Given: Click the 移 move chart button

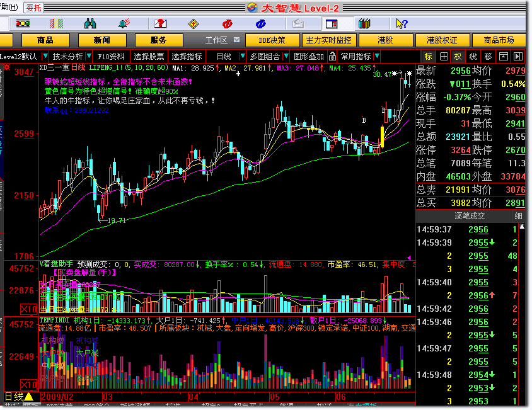Looking at the screenshot, I should [488, 56].
